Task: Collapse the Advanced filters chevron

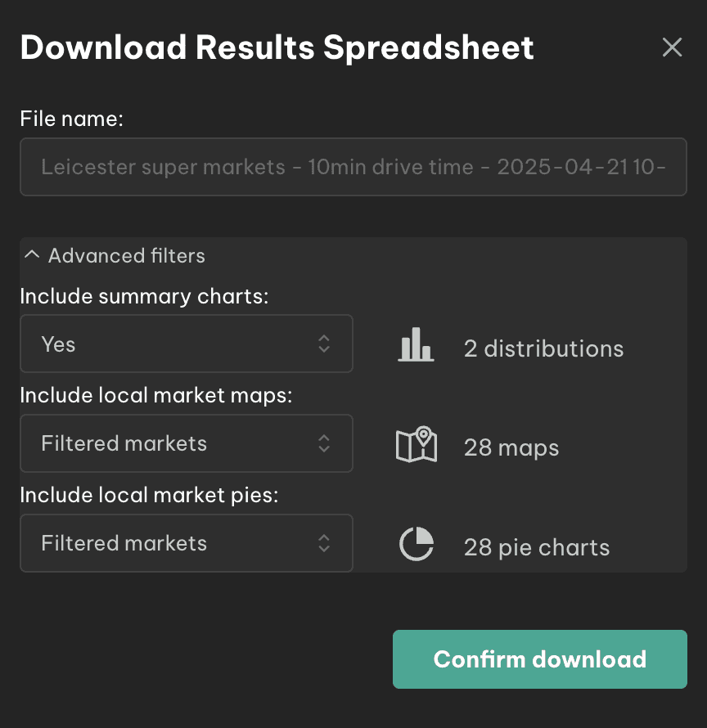Action: [32, 255]
